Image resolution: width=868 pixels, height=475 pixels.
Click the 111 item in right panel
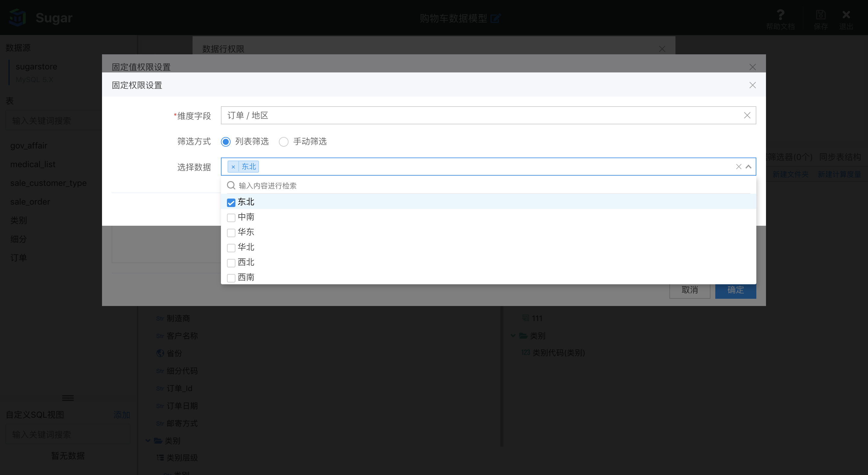pyautogui.click(x=537, y=318)
